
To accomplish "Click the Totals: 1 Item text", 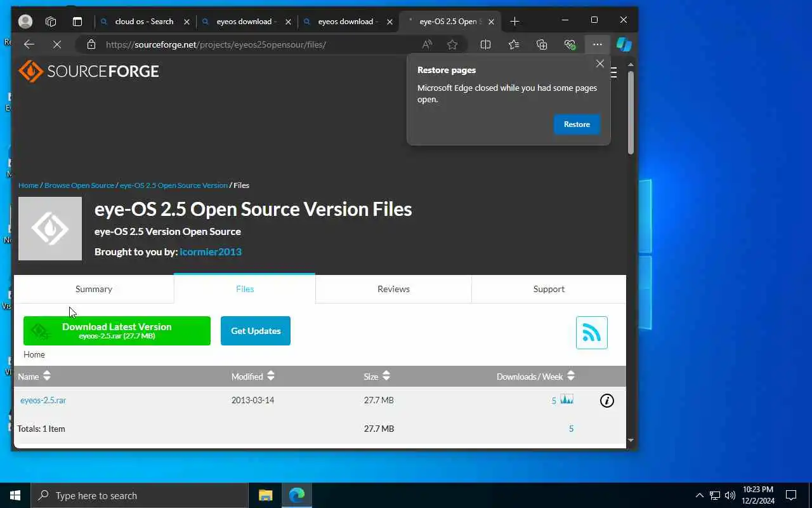I will [41, 429].
